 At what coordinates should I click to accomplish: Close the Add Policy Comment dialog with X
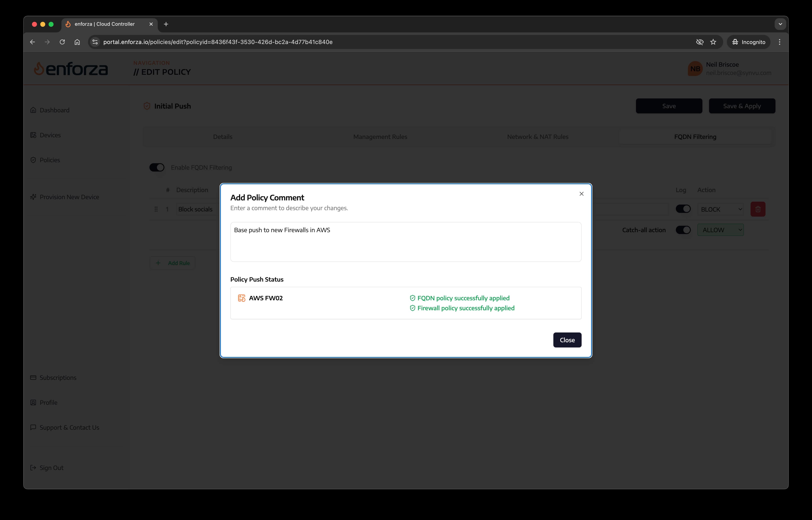point(581,194)
